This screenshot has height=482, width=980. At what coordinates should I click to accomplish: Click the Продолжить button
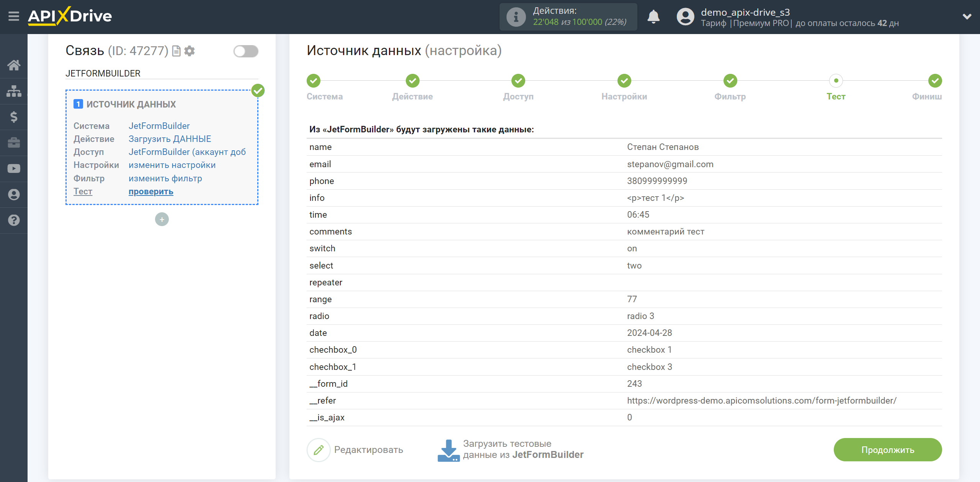[887, 450]
